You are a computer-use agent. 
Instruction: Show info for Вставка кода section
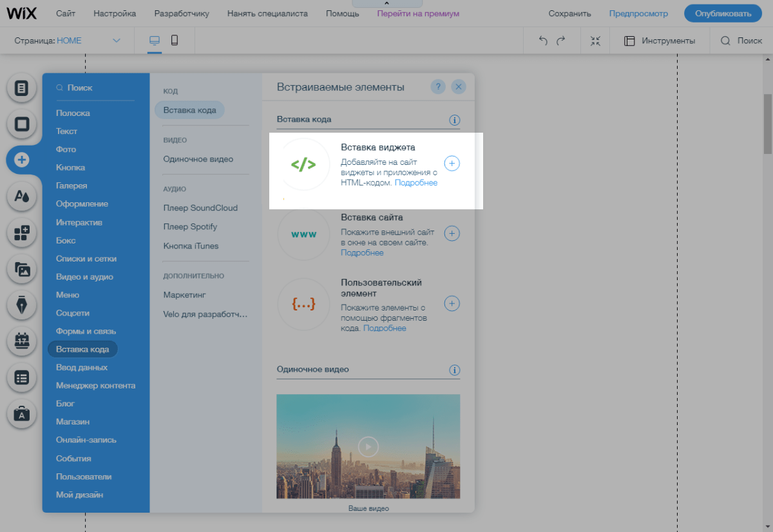click(455, 120)
